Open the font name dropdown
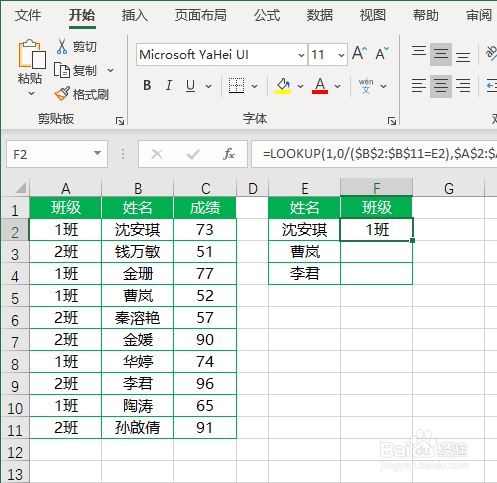The width and height of the screenshot is (497, 483). pyautogui.click(x=301, y=55)
